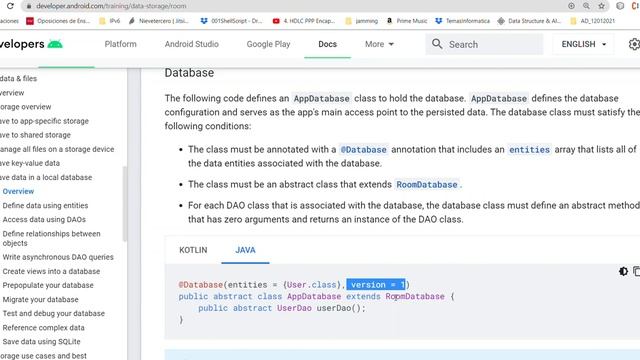Open the 001ShellScript Dropbox bookmark
640x360 pixels.
pos(231,21)
